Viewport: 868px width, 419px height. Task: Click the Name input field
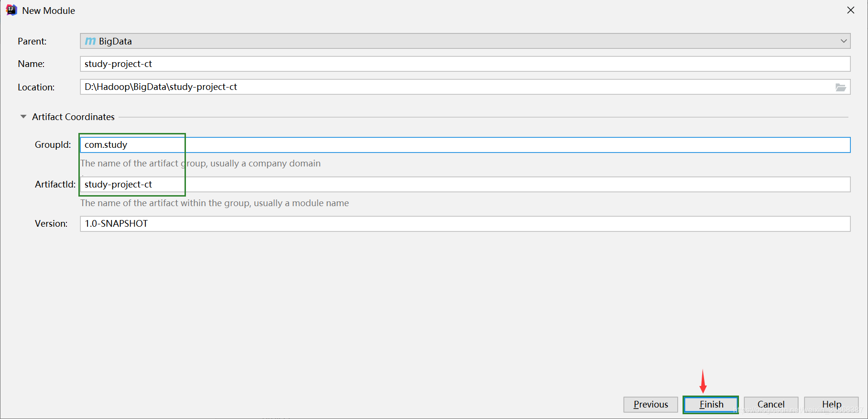click(465, 64)
